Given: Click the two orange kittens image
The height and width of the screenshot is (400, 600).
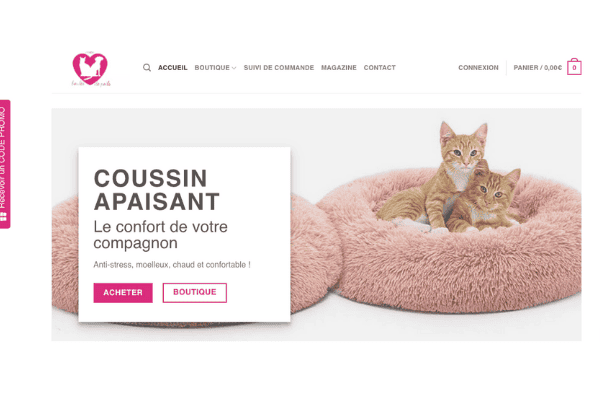Looking at the screenshot, I should (450, 179).
